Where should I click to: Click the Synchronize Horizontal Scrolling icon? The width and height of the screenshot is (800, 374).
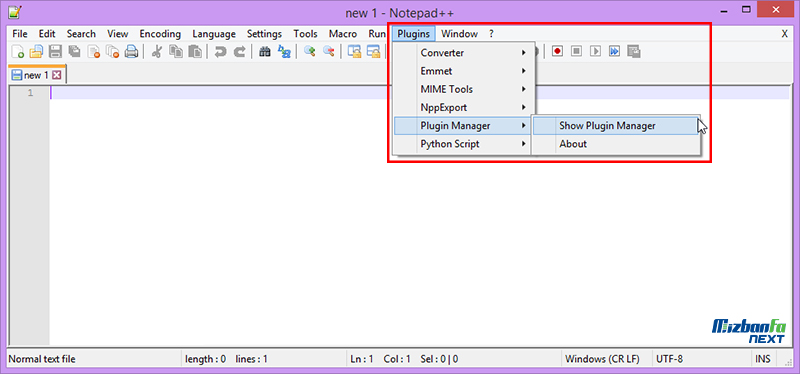point(373,51)
